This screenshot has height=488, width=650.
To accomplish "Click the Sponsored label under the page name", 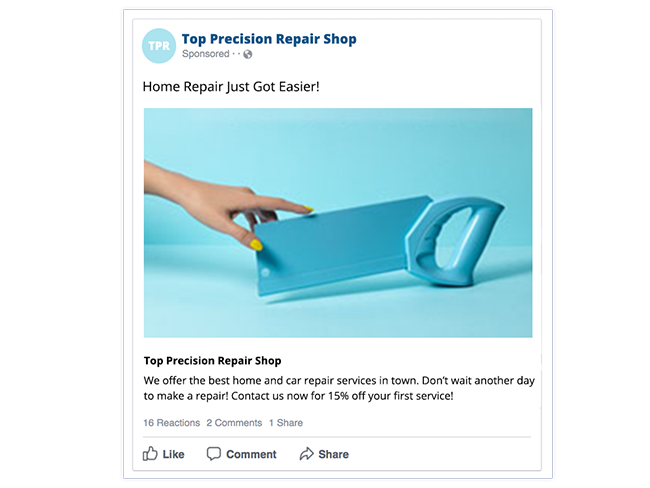I will 206,54.
